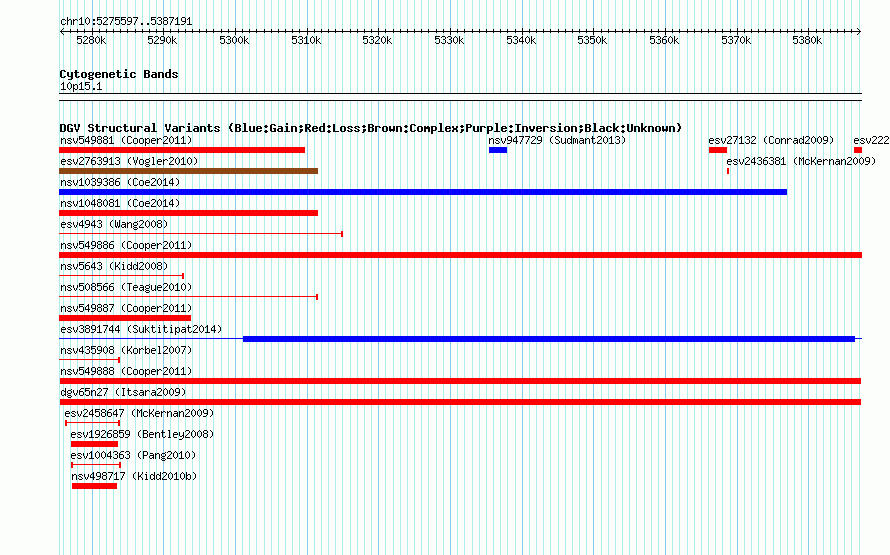Open nsv435908 (Korbel2007) label

tap(126, 350)
